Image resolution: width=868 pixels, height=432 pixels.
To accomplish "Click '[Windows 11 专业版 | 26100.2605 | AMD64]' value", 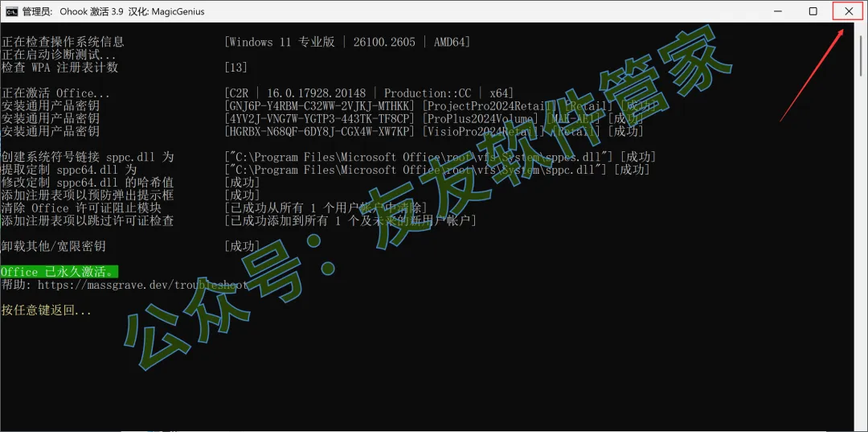I will click(x=347, y=42).
